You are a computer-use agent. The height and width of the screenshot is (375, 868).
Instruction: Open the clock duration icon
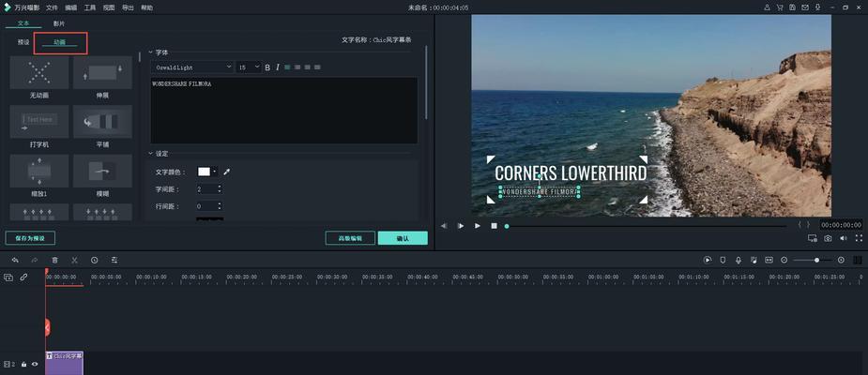(95, 260)
